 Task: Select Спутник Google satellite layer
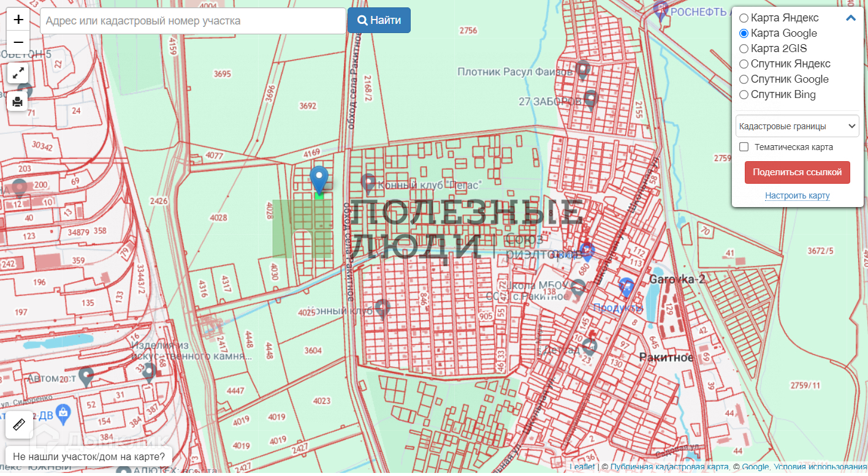(x=744, y=79)
